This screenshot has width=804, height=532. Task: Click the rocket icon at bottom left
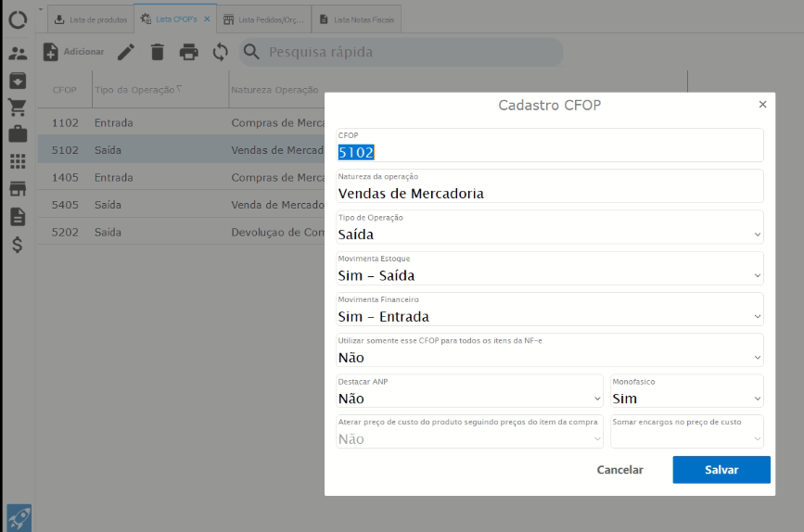point(18,516)
